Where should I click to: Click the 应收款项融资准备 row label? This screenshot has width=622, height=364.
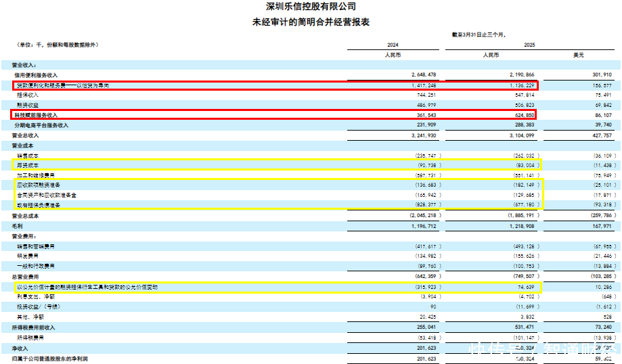point(39,185)
